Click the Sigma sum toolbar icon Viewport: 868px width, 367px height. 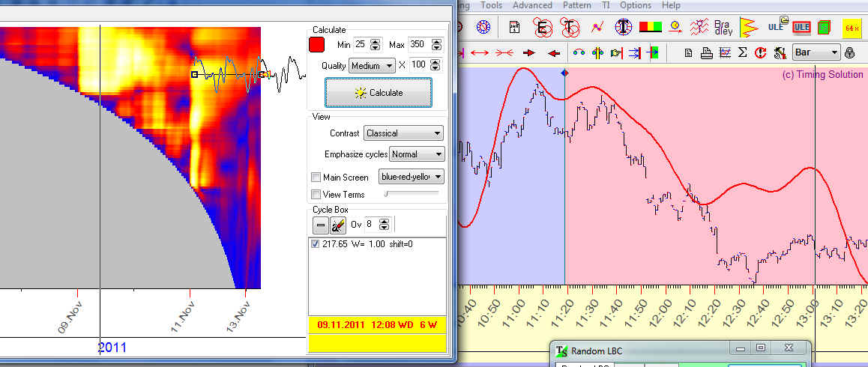743,52
